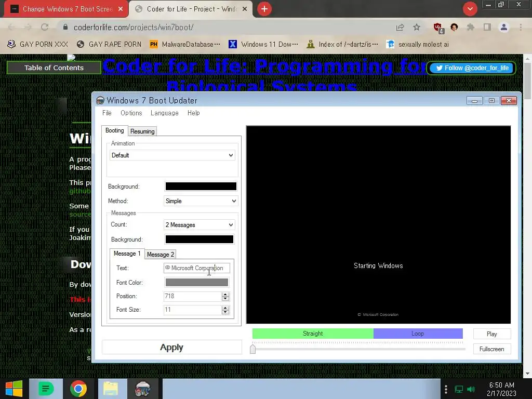
Task: Open the Windows Start menu
Action: pos(14,389)
